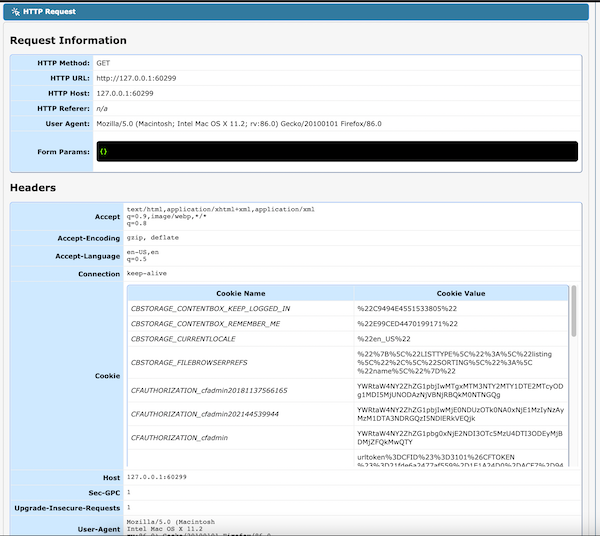Click the Sec-GPC header label

tap(104, 493)
